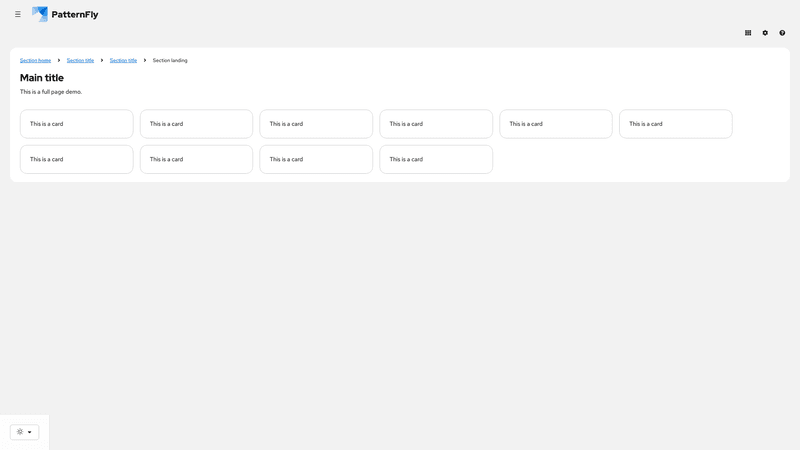The width and height of the screenshot is (800, 450).
Task: Open help with the question mark icon
Action: pos(782,33)
